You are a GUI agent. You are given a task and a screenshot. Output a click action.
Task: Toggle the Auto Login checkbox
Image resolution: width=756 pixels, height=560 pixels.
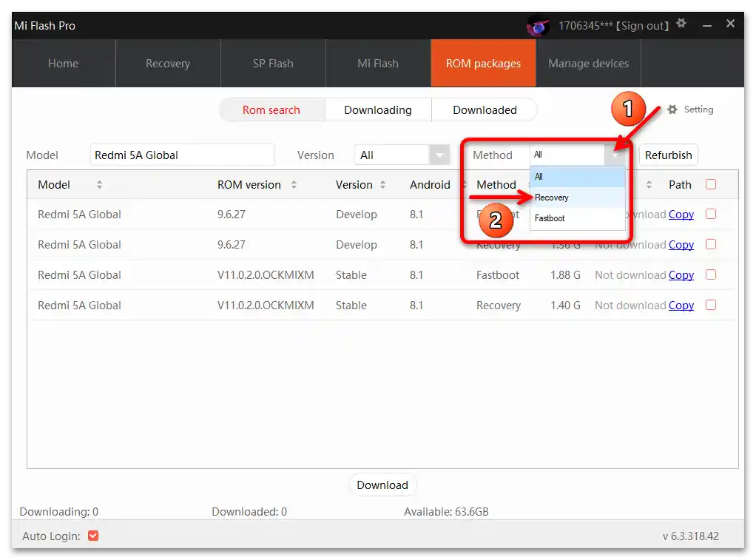tap(93, 536)
